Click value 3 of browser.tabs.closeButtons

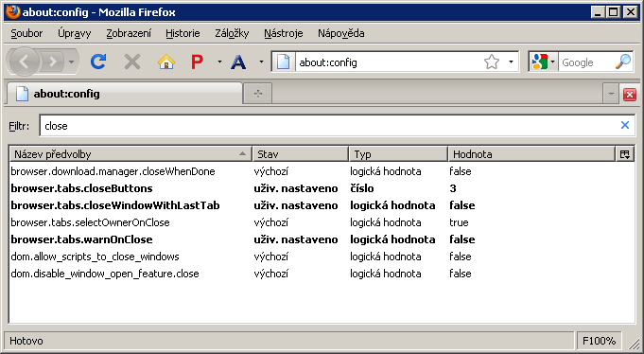coord(453,188)
